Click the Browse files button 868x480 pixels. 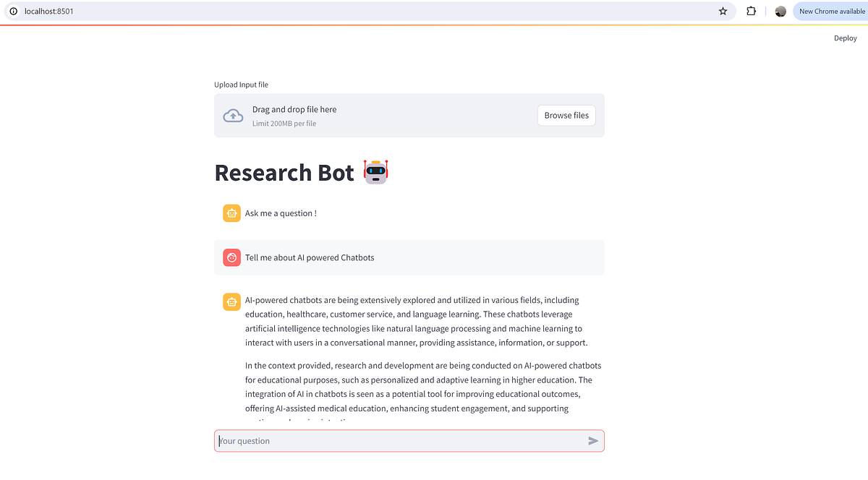click(x=566, y=115)
